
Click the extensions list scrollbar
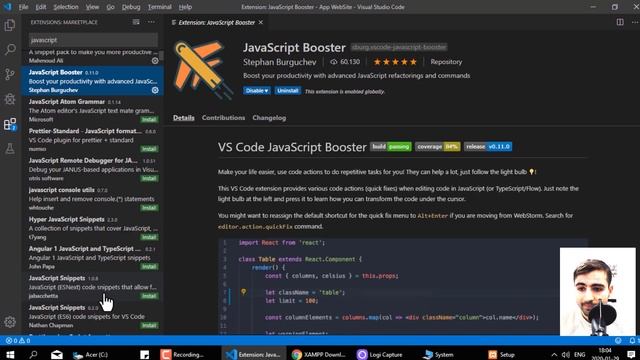click(x=161, y=55)
